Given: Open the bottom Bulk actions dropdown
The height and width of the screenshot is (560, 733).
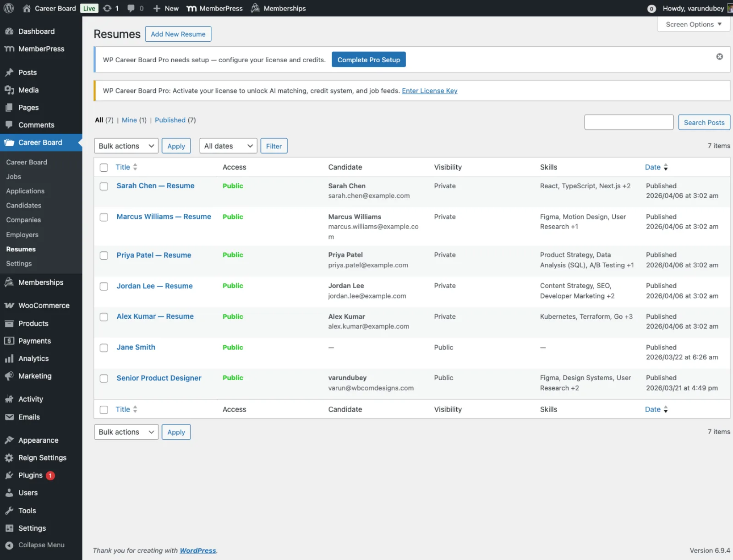Looking at the screenshot, I should point(126,432).
